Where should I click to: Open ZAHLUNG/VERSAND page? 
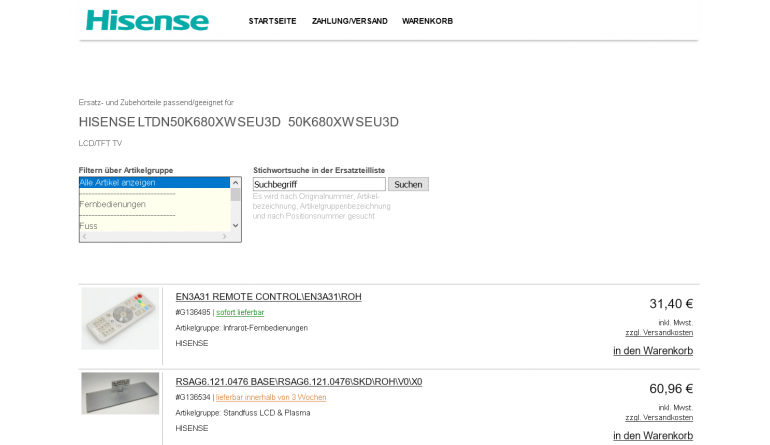350,21
